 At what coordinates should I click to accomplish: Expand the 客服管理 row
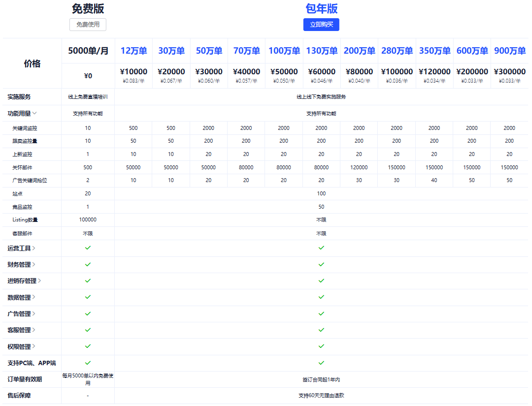click(34, 330)
